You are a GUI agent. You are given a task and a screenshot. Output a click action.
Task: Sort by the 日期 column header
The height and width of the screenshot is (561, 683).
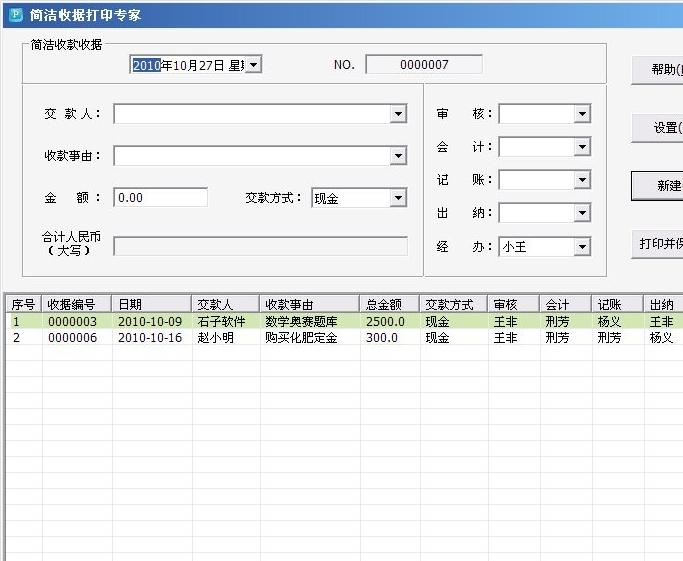(151, 305)
